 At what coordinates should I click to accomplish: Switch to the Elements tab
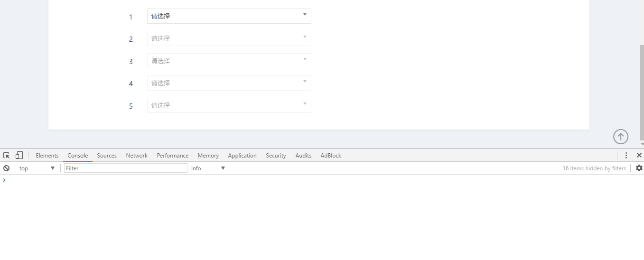tap(47, 155)
